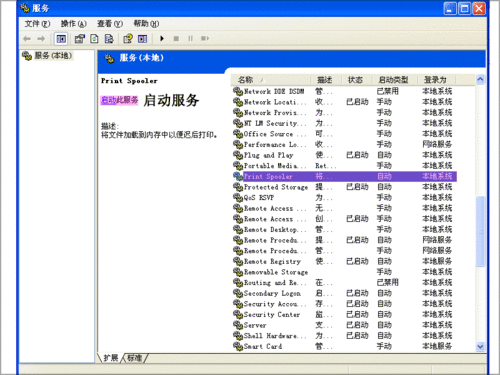Click the vertical scrollbar thumb
Viewport: 500px width, 375px height.
(x=480, y=231)
